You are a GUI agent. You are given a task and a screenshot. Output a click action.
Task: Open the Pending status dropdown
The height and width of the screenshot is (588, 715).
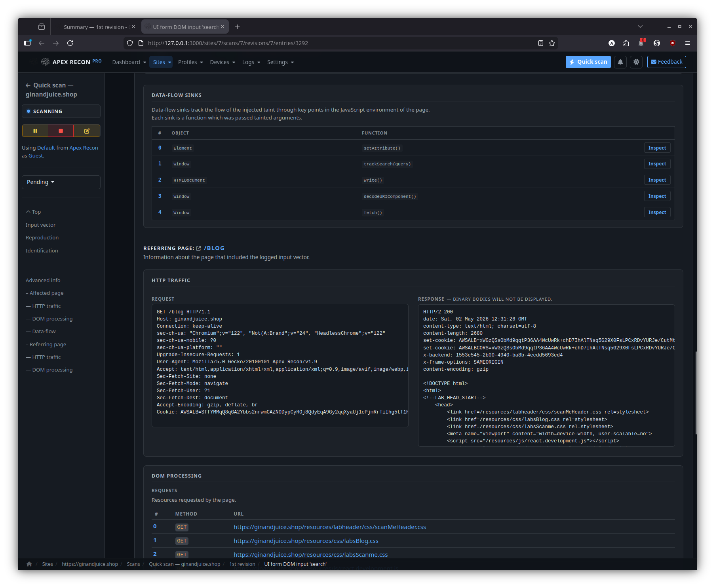(x=61, y=182)
